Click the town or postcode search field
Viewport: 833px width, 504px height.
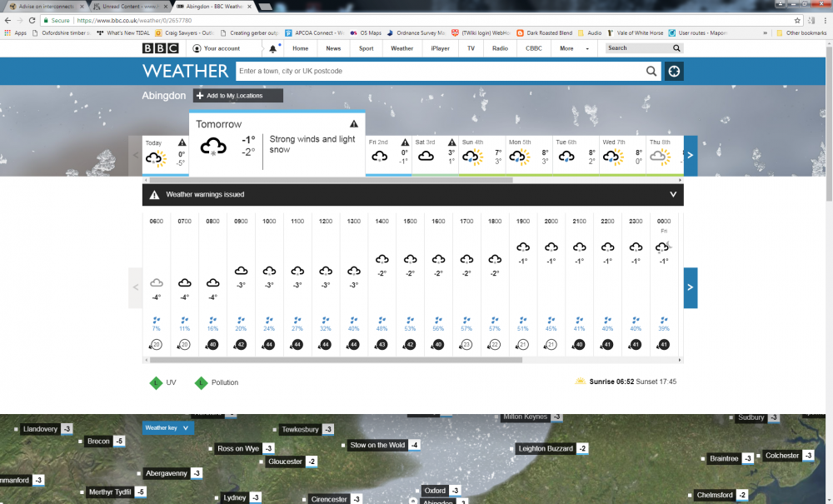tap(437, 72)
